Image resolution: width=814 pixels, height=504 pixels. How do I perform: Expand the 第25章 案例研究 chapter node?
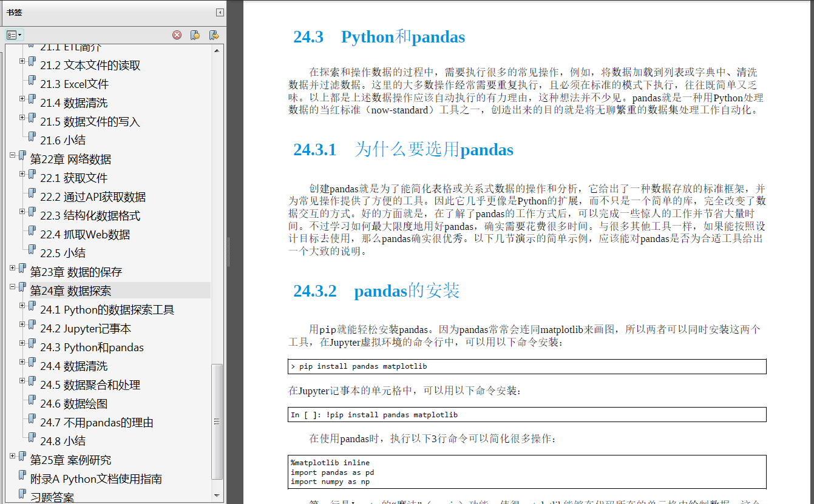(13, 455)
